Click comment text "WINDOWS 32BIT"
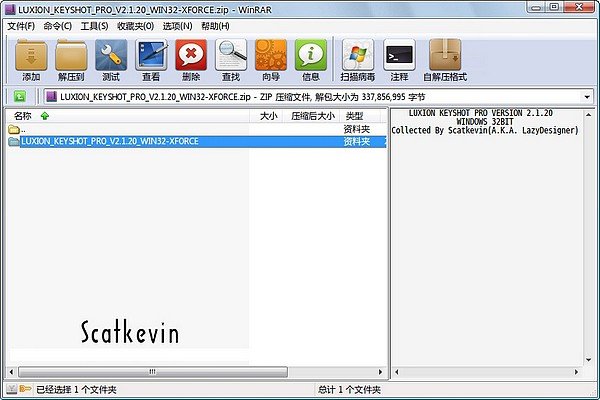This screenshot has width=600, height=400. point(485,122)
